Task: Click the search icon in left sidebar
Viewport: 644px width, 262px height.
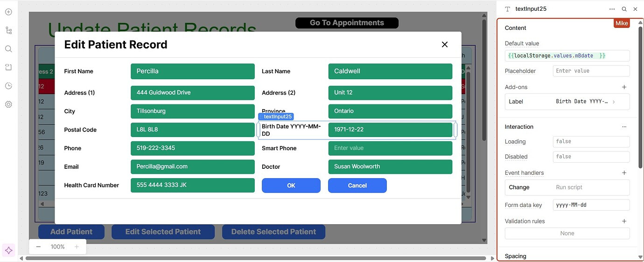Action: pos(8,49)
